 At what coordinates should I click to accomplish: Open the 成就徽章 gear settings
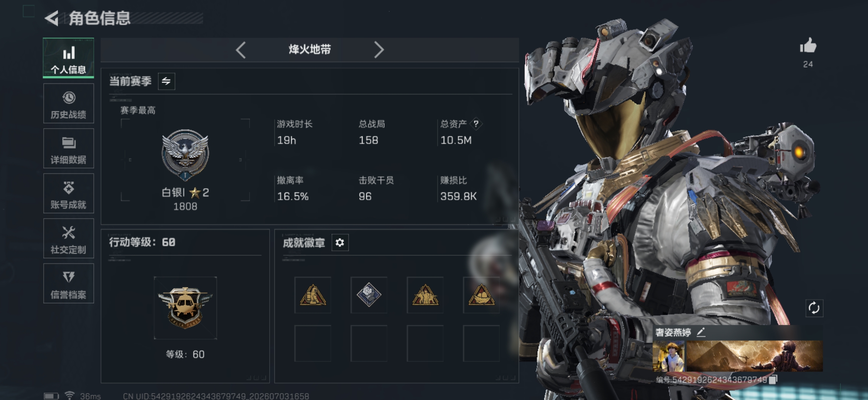[x=340, y=243]
